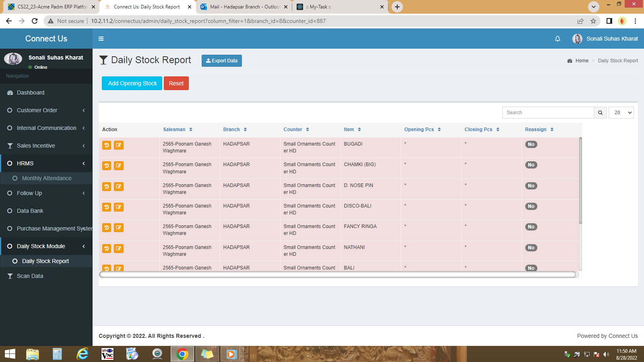This screenshot has width=644, height=362.
Task: Toggle Reassign 'No' badge for CHAMKI (BIG)
Action: 531,165
